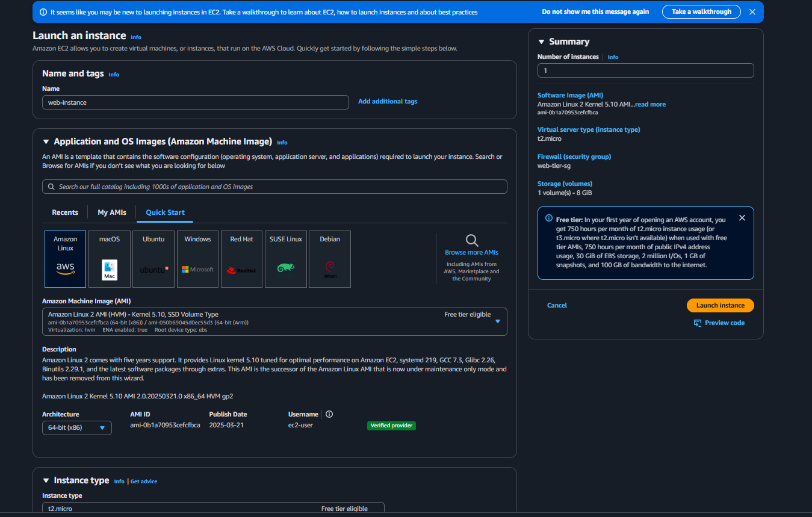Click the info icon next to Username
This screenshot has height=517, width=812.
tap(329, 414)
